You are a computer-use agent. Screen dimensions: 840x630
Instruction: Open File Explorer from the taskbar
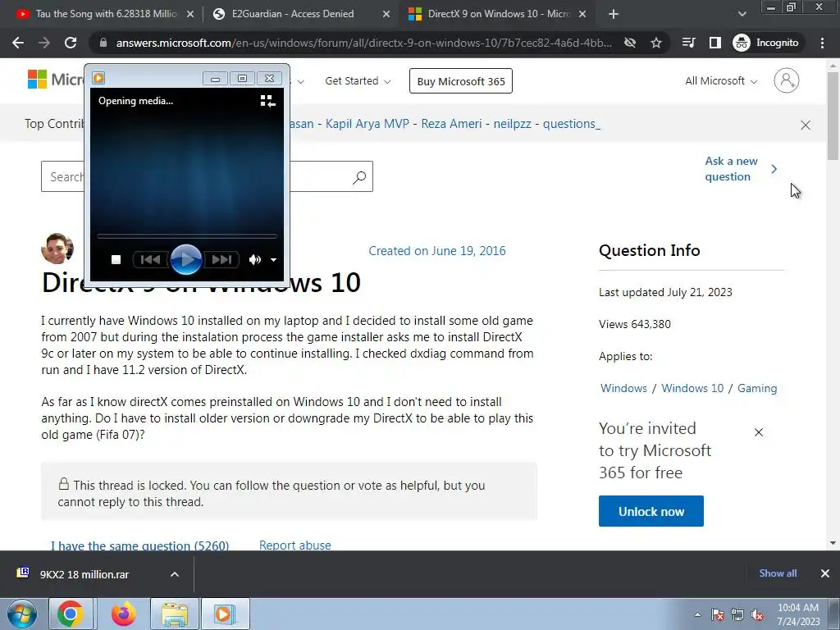coord(175,614)
